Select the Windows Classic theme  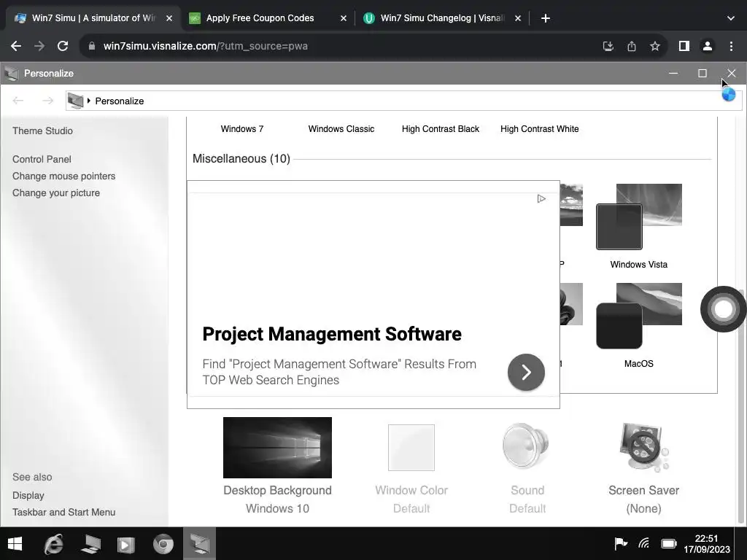tap(341, 129)
